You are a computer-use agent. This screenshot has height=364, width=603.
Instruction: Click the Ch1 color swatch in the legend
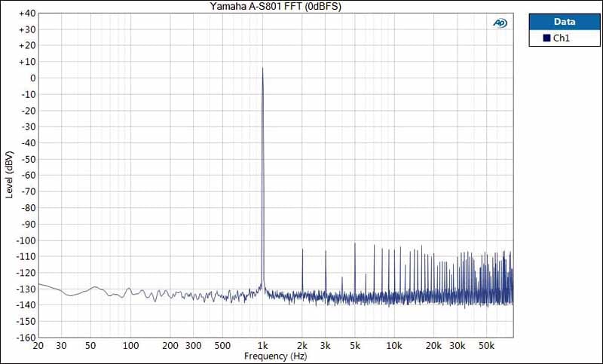[546, 38]
